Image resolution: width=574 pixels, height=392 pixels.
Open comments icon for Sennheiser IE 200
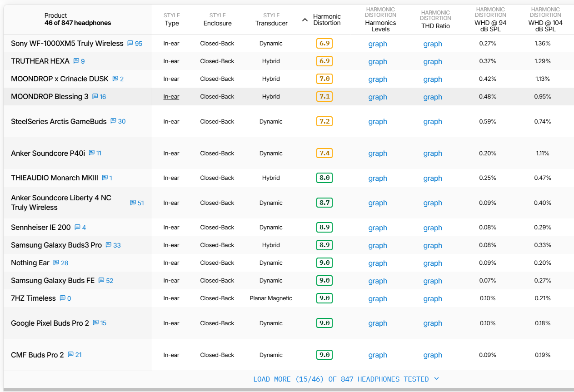tap(78, 228)
